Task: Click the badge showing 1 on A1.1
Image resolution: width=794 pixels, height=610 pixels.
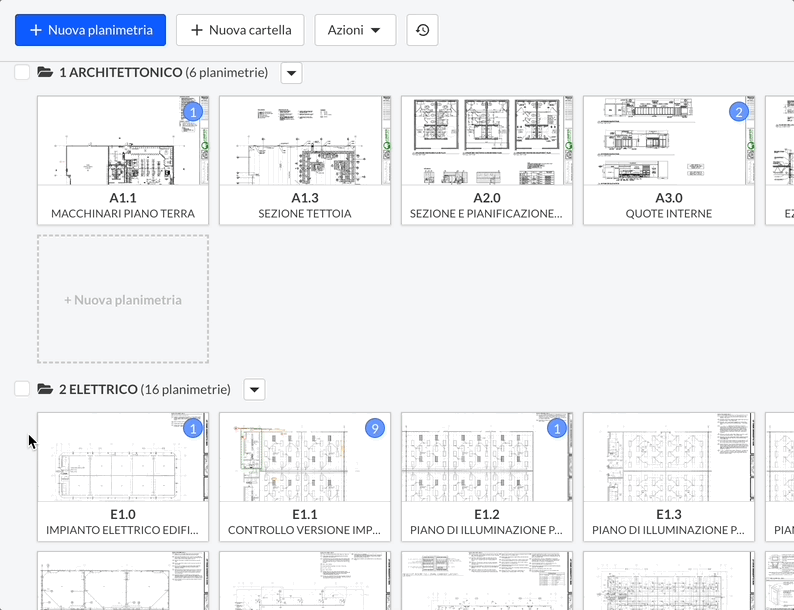Action: pyautogui.click(x=194, y=112)
